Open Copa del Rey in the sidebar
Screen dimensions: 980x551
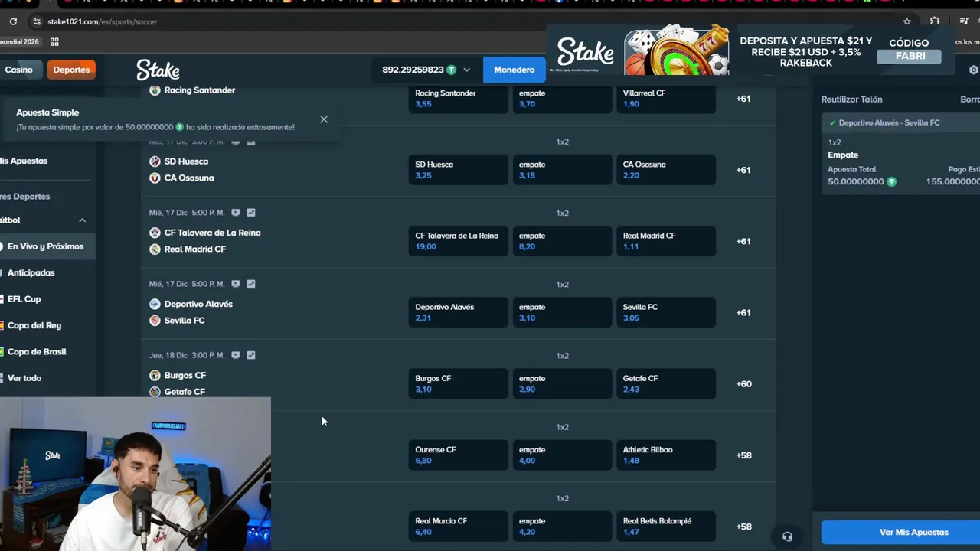34,325
